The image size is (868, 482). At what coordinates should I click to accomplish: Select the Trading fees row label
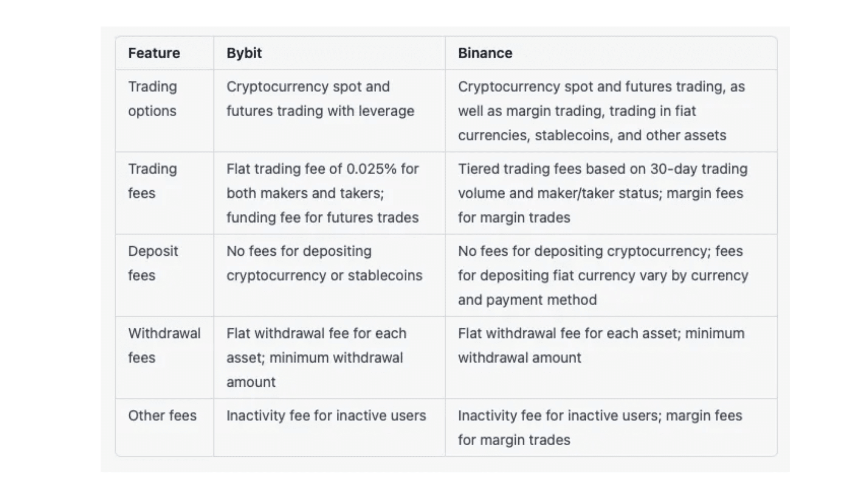click(x=152, y=181)
